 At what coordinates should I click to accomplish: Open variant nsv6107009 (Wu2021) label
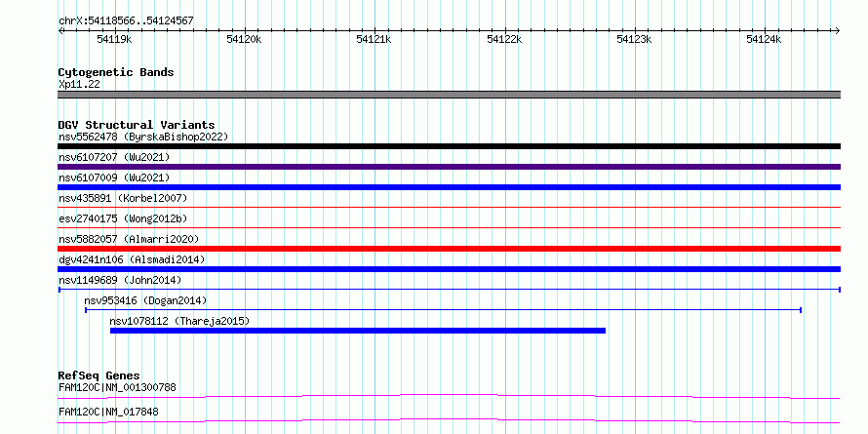pos(114,178)
